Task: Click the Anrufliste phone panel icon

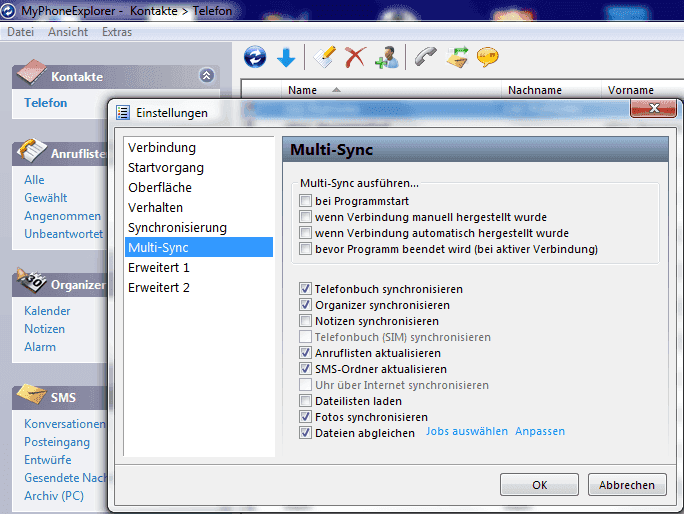Action: point(31,150)
